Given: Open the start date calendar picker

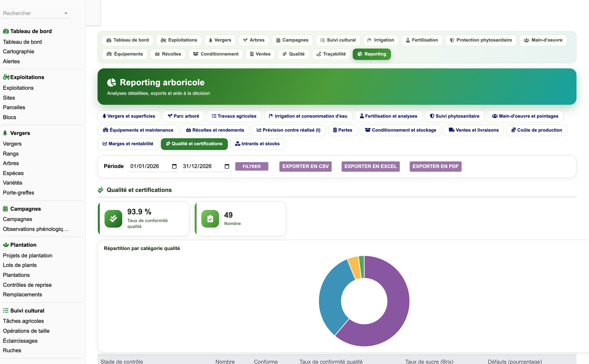Looking at the screenshot, I should click(x=174, y=166).
